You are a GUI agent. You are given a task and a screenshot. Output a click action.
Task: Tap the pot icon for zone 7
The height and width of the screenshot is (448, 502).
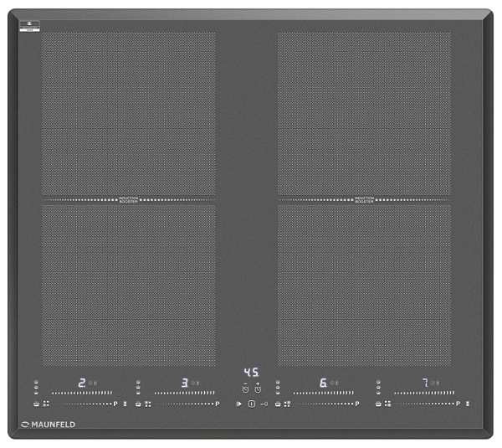(x=378, y=404)
